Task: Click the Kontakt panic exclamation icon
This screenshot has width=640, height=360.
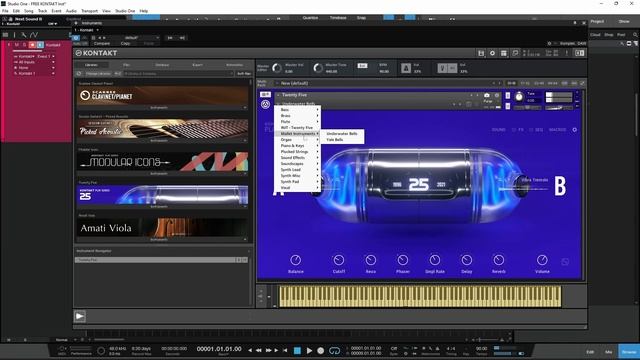Action: coord(567,53)
